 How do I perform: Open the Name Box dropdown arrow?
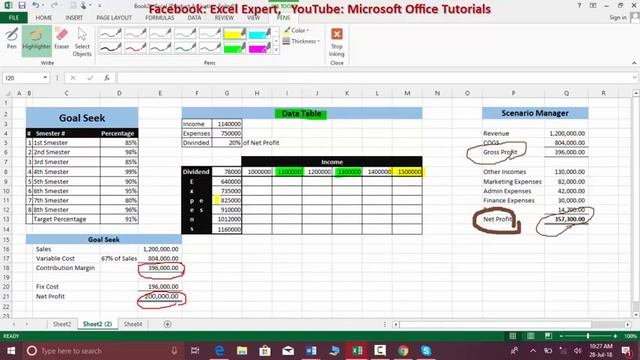point(45,78)
